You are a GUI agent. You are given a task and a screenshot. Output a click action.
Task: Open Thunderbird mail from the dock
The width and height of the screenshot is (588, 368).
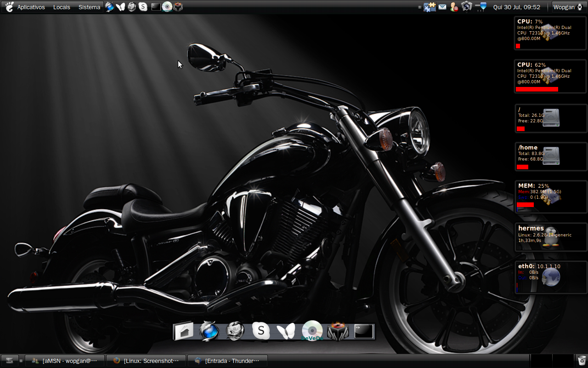235,331
